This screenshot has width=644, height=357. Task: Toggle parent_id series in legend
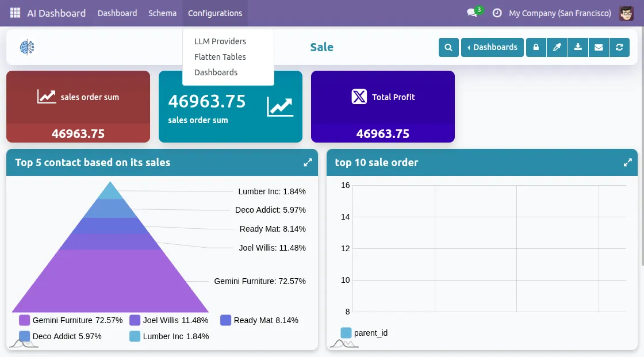[x=364, y=333]
